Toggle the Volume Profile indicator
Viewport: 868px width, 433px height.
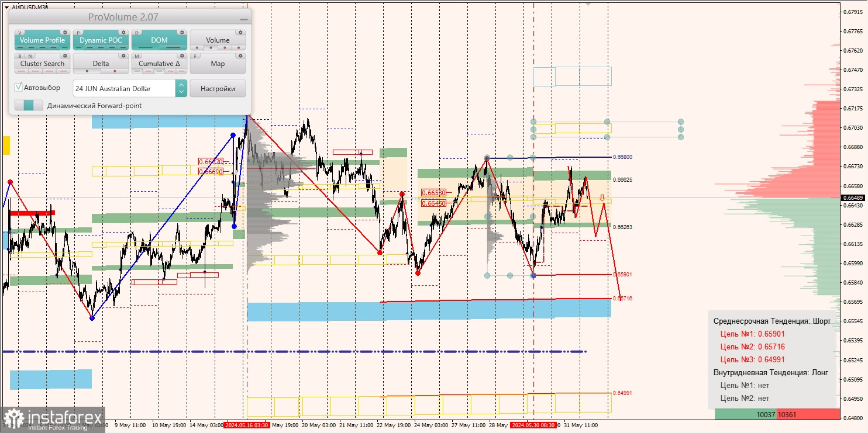[43, 40]
